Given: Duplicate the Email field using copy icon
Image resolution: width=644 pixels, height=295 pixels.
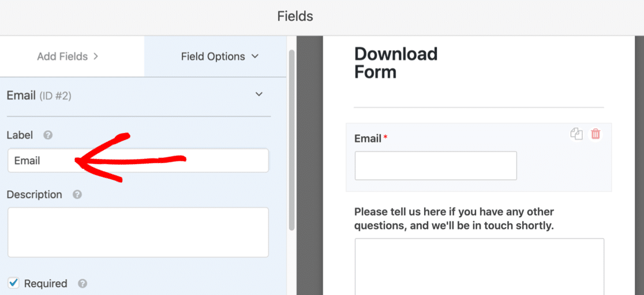Looking at the screenshot, I should [x=576, y=134].
